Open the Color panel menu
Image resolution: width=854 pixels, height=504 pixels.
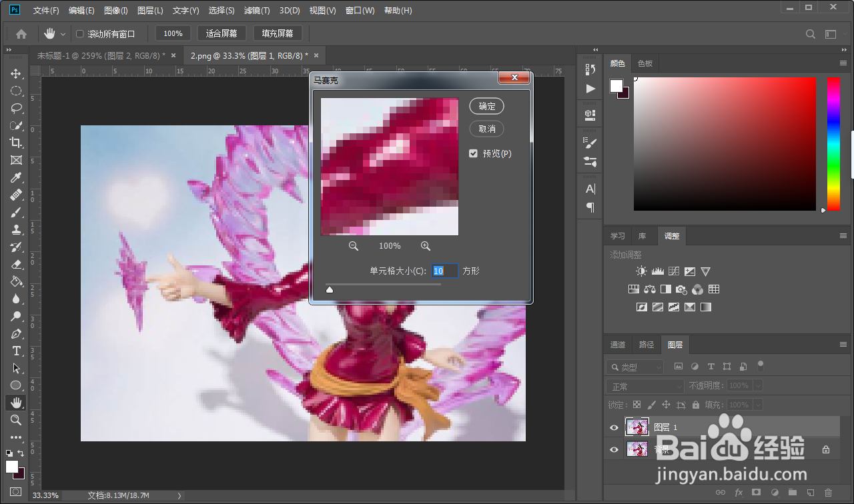point(843,63)
